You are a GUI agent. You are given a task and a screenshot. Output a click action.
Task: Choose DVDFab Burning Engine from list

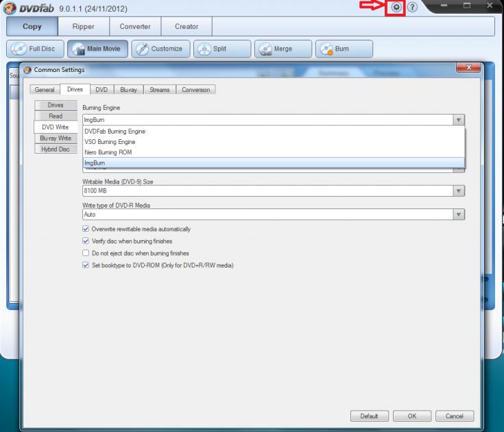point(274,132)
